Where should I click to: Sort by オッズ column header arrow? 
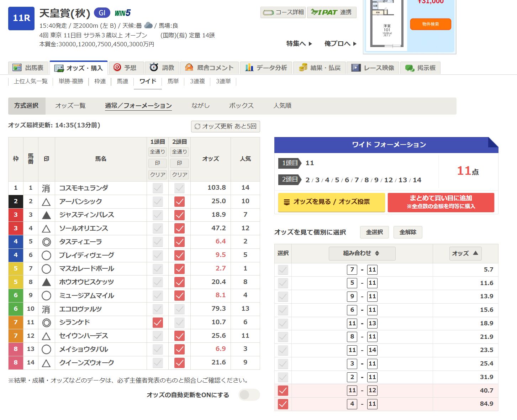(x=465, y=253)
